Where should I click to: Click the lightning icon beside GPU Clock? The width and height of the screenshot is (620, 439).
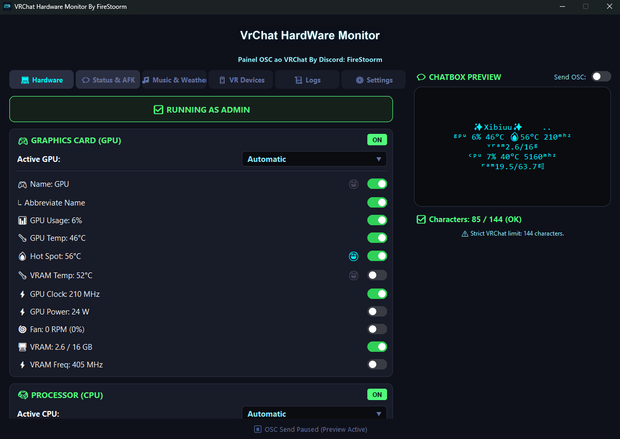(x=23, y=294)
